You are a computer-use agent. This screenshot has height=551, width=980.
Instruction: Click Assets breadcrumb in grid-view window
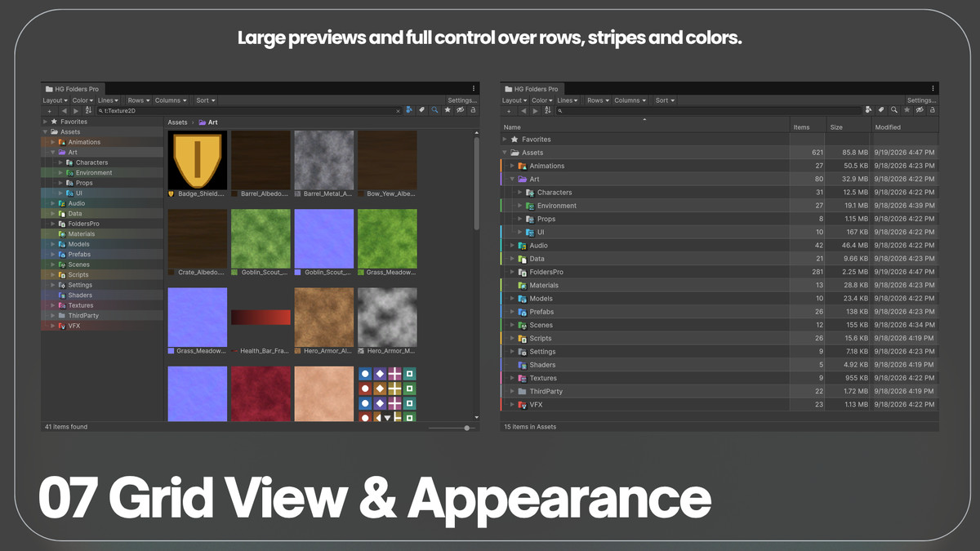pos(177,122)
